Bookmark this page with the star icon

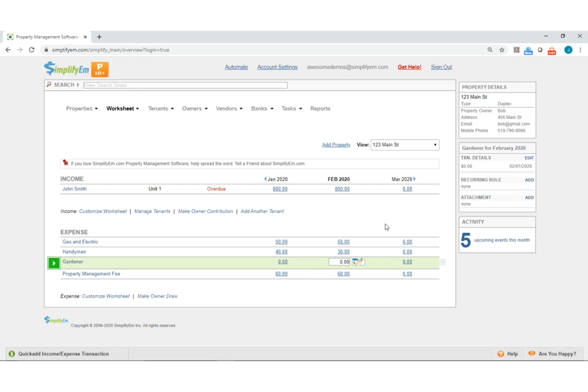502,50
